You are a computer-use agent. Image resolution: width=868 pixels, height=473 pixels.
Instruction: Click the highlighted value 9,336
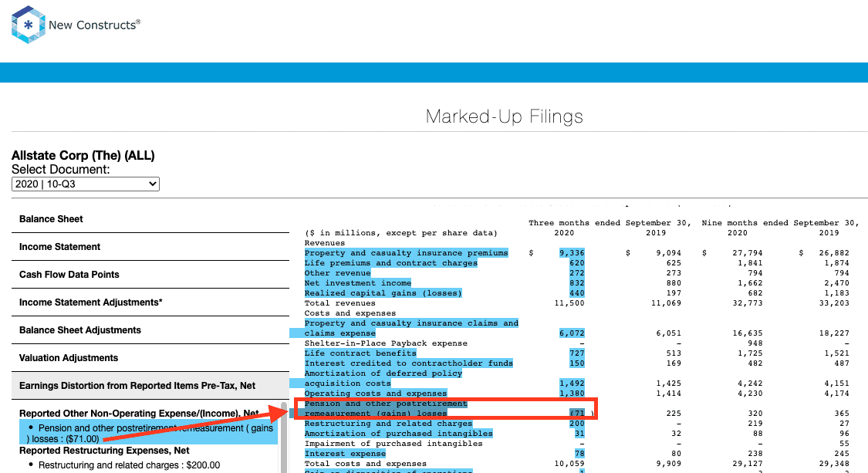point(572,253)
